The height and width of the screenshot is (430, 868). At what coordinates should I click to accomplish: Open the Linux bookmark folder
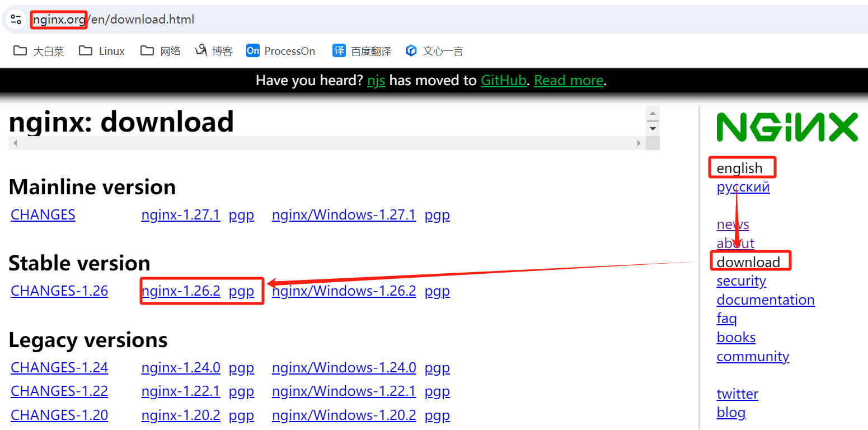click(x=102, y=51)
